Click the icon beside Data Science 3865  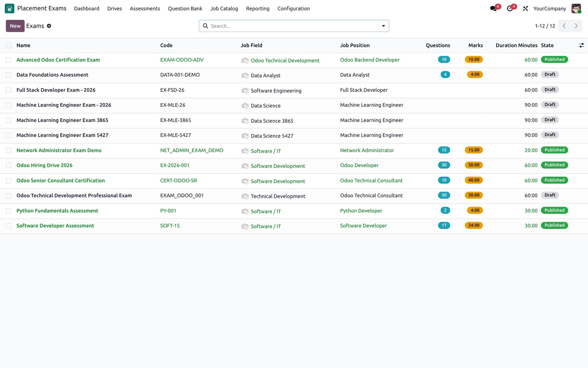245,121
